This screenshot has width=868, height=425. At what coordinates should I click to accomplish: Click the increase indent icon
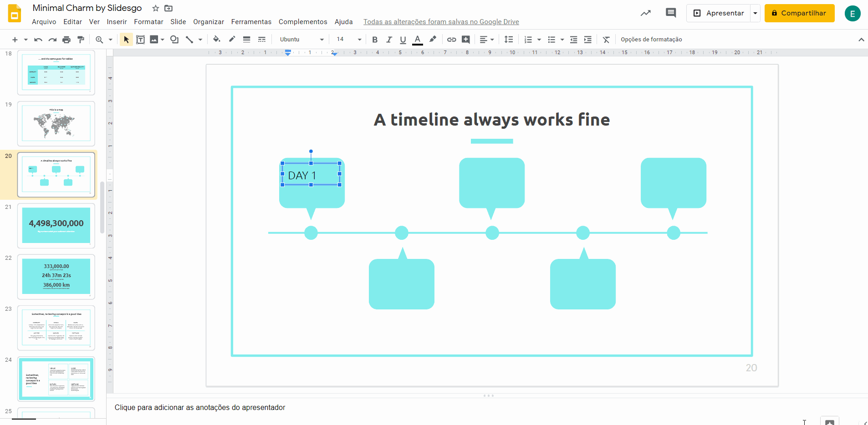tap(588, 40)
